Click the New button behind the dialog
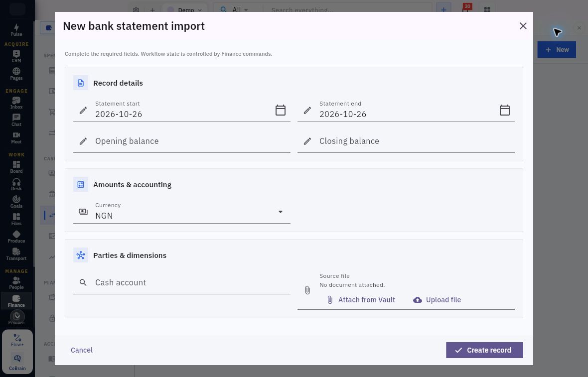The width and height of the screenshot is (588, 377). tap(557, 49)
